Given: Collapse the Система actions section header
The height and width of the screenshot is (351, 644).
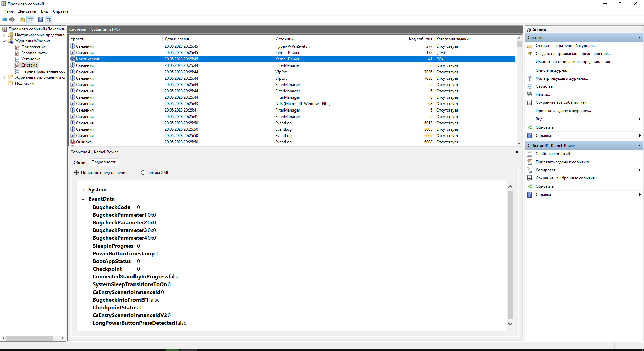Looking at the screenshot, I should (639, 38).
